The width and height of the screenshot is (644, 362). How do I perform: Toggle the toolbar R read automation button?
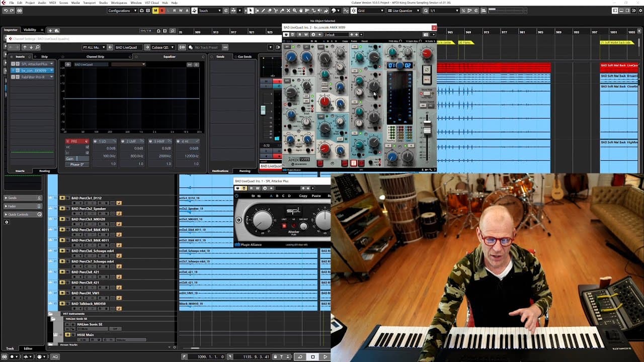pos(174,11)
